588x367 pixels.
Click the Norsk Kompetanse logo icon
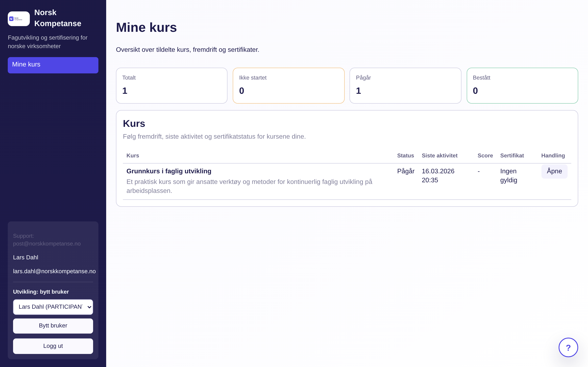[18, 18]
